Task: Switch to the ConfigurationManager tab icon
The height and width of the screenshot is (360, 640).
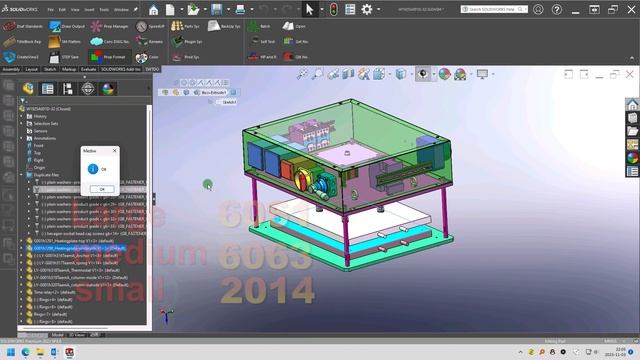Action: (x=68, y=89)
